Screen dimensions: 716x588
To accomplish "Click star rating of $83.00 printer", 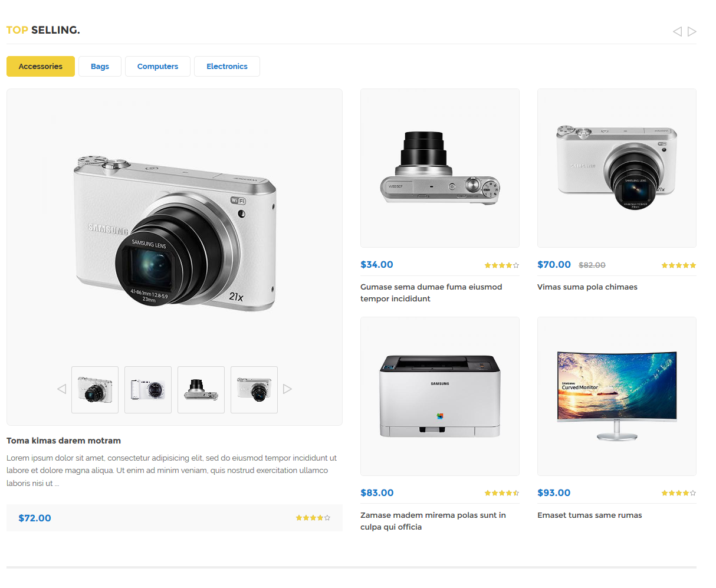I will coord(502,493).
